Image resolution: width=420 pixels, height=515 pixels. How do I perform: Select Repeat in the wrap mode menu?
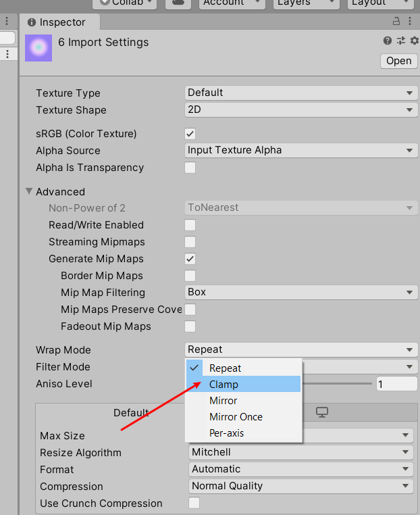click(x=244, y=368)
